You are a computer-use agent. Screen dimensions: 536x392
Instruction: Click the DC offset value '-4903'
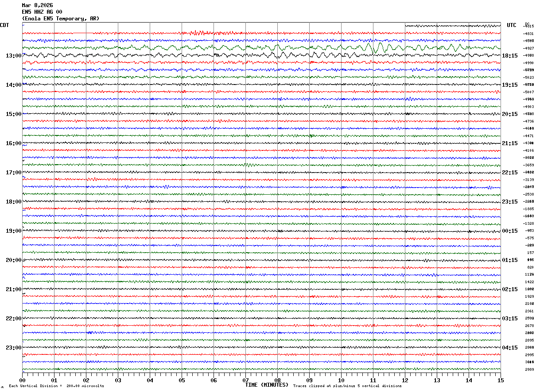click(528, 107)
